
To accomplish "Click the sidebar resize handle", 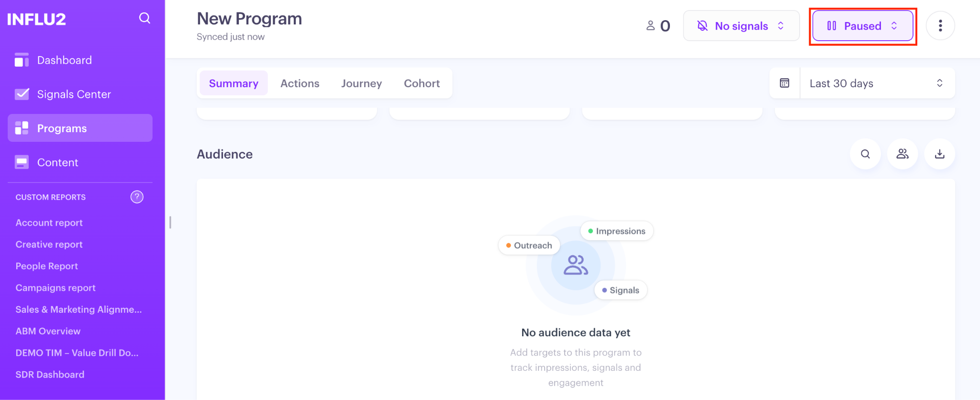I will (170, 222).
